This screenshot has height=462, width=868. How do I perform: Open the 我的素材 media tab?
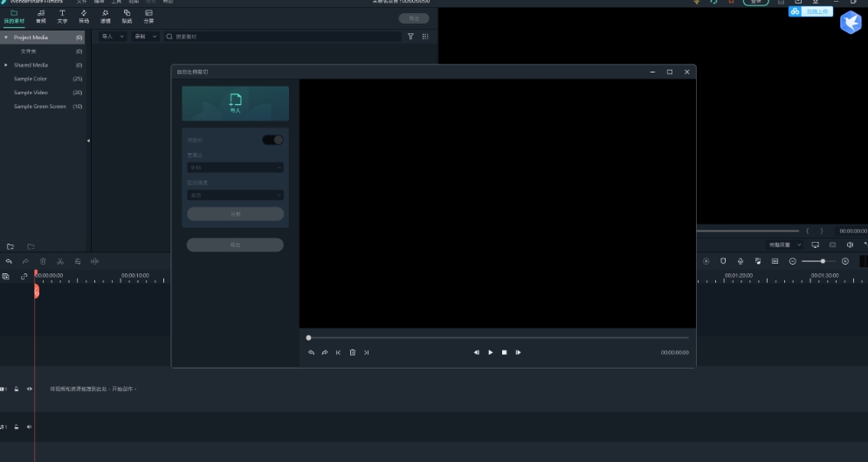tap(14, 17)
